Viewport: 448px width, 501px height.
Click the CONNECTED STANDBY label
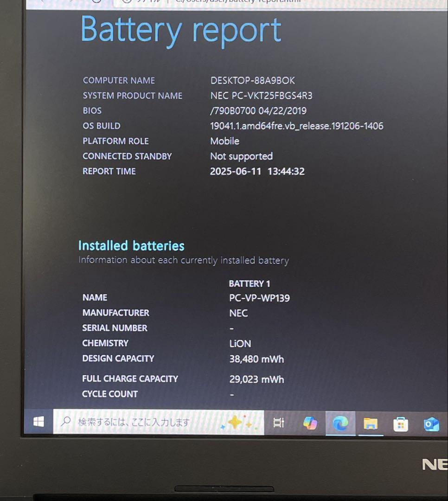point(127,156)
